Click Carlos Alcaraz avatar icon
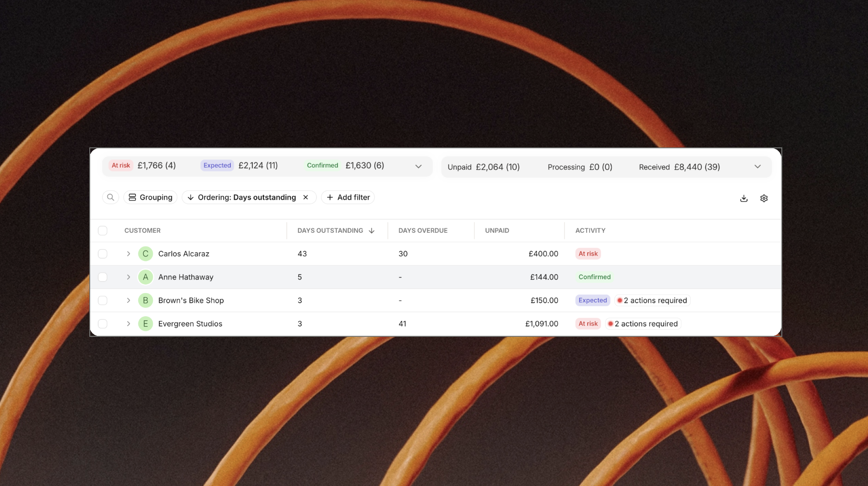The width and height of the screenshot is (868, 486). pyautogui.click(x=145, y=254)
